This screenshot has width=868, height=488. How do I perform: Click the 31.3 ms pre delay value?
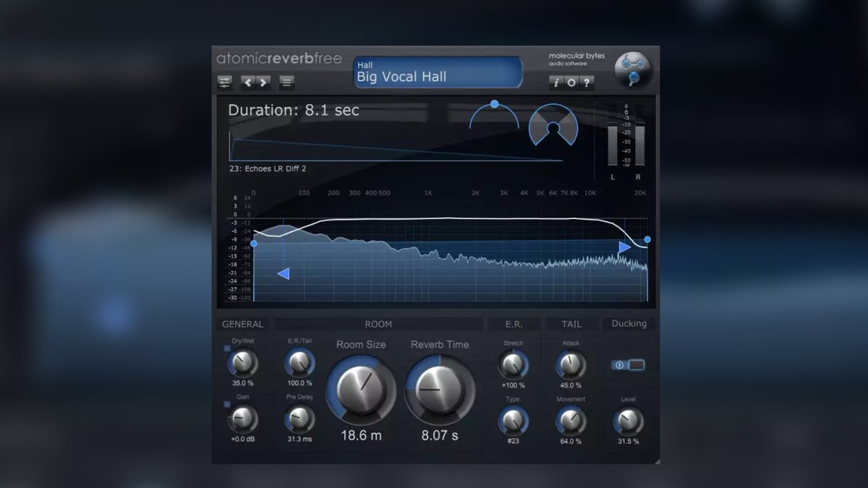click(299, 439)
